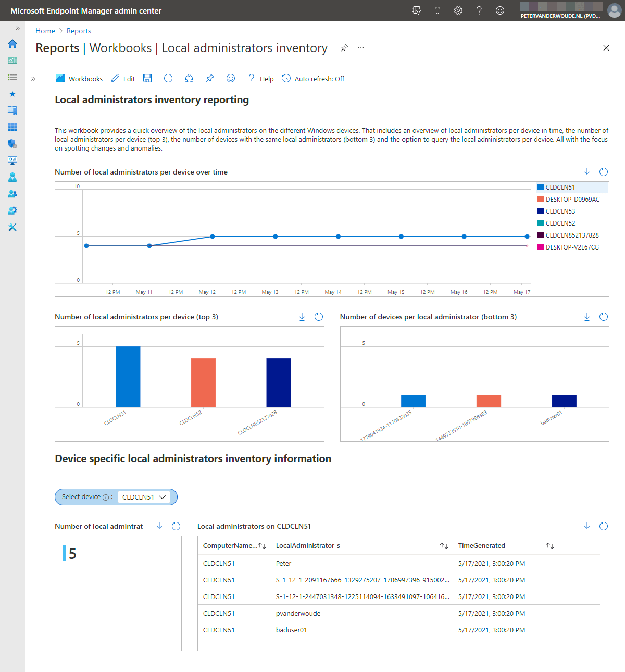
Task: Open Help from the toolbar
Action: 260,78
